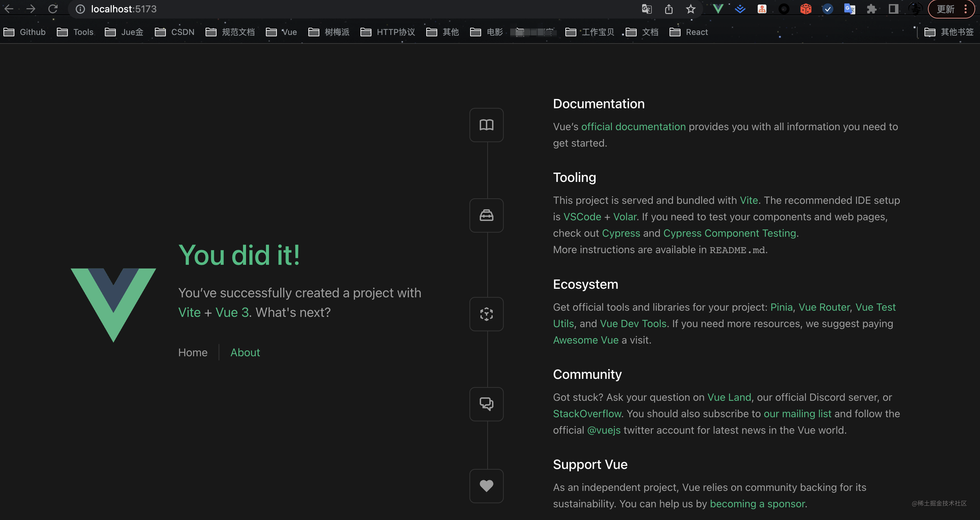The height and width of the screenshot is (520, 980).
Task: Open the Vue Devtools extension icon
Action: 718,9
